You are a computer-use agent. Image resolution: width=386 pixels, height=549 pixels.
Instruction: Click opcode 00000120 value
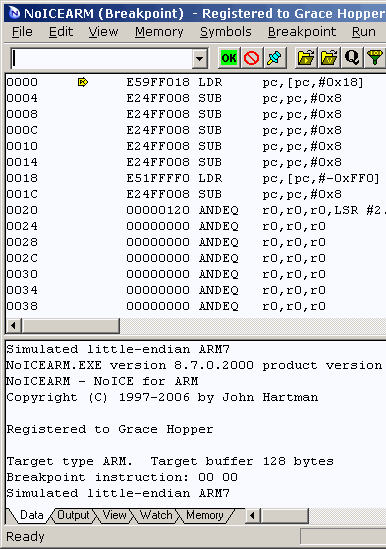point(158,210)
